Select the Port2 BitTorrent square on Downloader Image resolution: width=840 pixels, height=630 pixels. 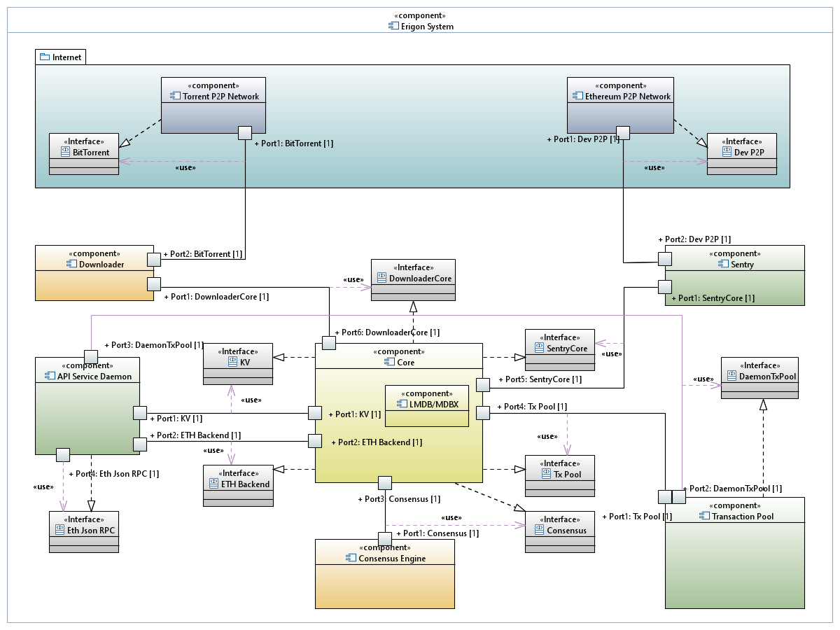tap(154, 259)
